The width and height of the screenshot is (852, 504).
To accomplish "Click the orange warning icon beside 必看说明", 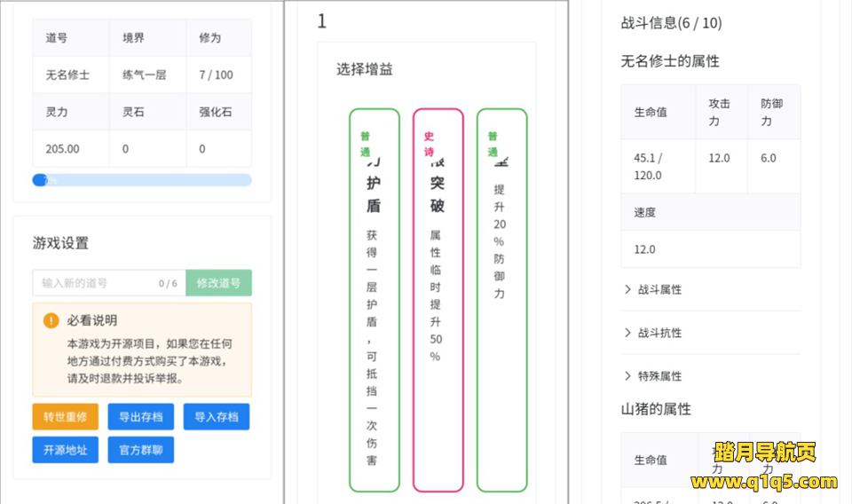I will tap(51, 320).
